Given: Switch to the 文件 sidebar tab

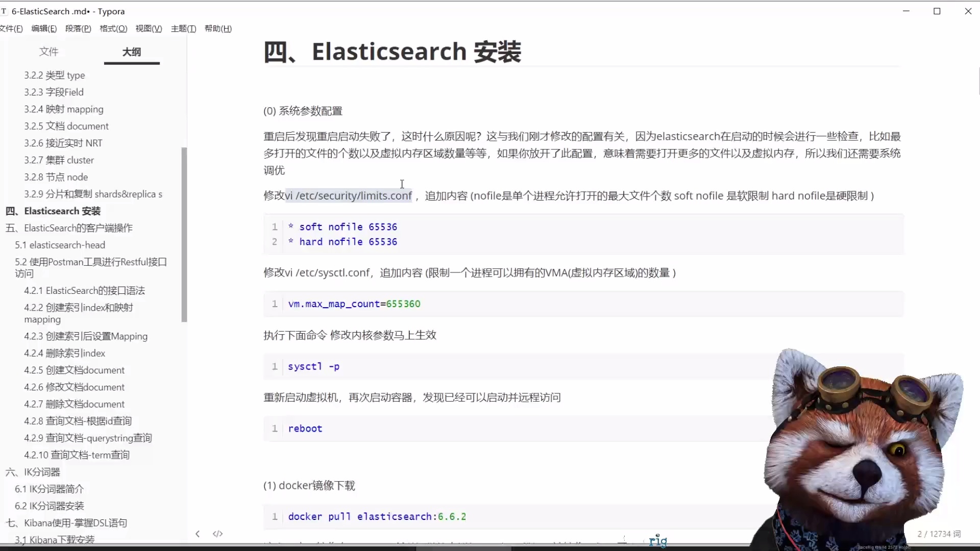Looking at the screenshot, I should point(48,52).
